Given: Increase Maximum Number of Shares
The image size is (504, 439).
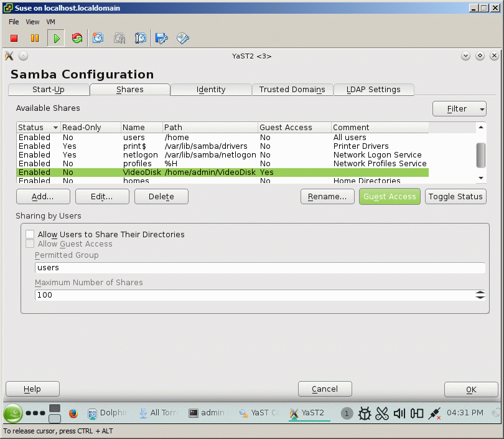Looking at the screenshot, I should [480, 292].
